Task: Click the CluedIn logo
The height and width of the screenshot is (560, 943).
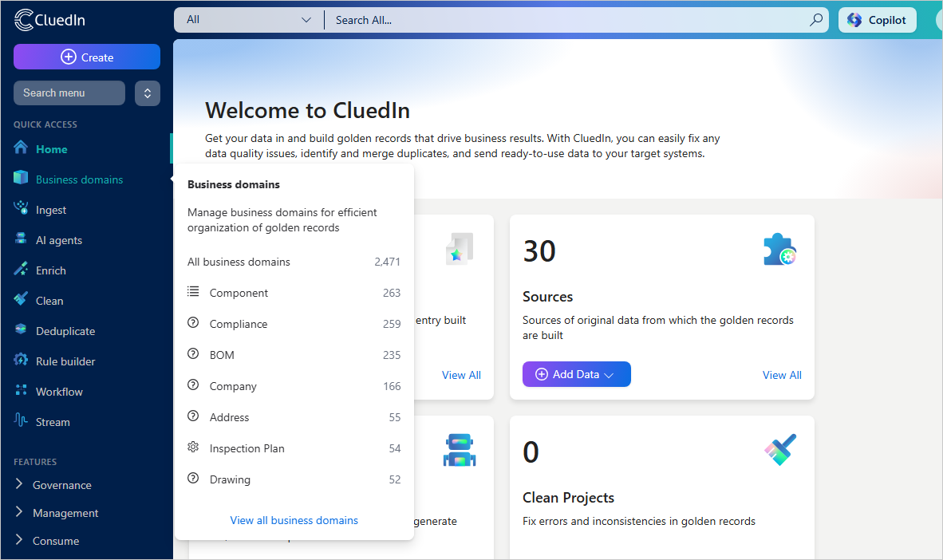Action: coord(50,20)
